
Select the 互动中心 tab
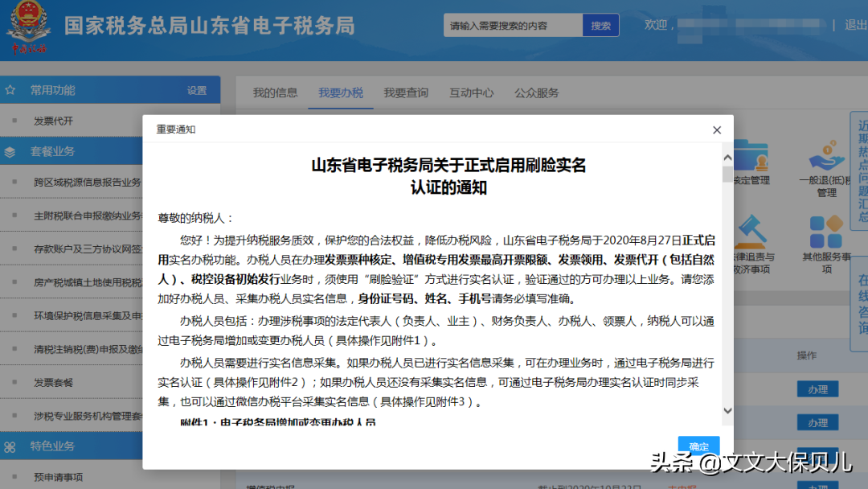[x=472, y=92]
